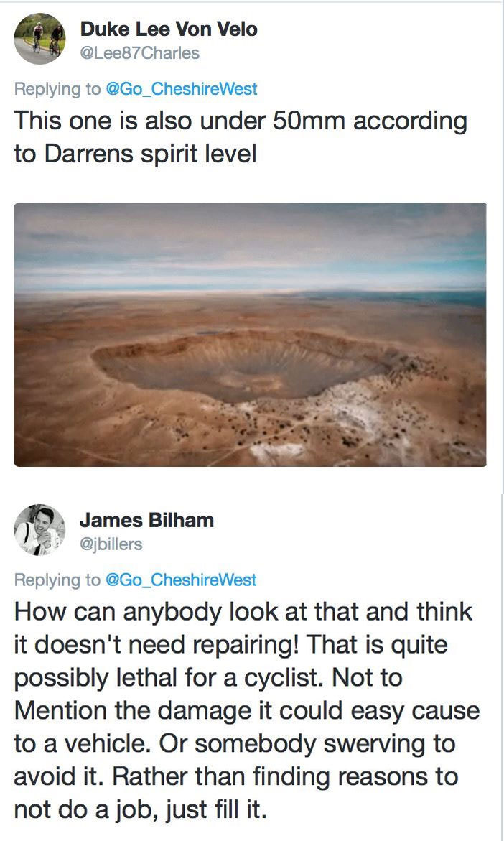This screenshot has height=841, width=504.
Task: Click the James Bilham display name
Action: [147, 520]
